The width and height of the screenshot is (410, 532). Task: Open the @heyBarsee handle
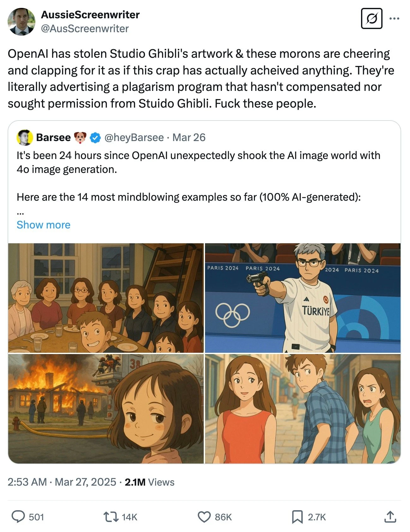click(x=134, y=138)
